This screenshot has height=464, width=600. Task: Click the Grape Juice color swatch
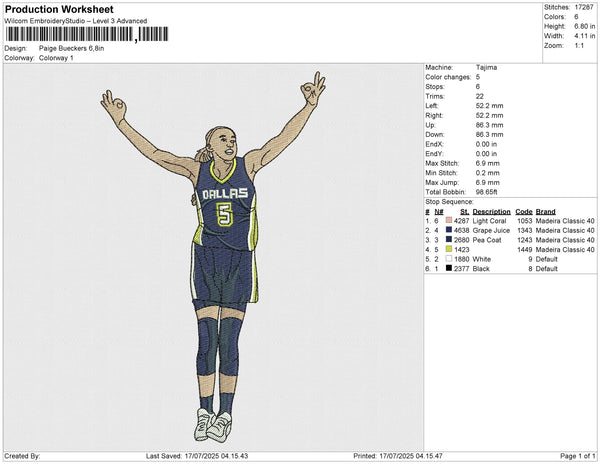click(449, 230)
